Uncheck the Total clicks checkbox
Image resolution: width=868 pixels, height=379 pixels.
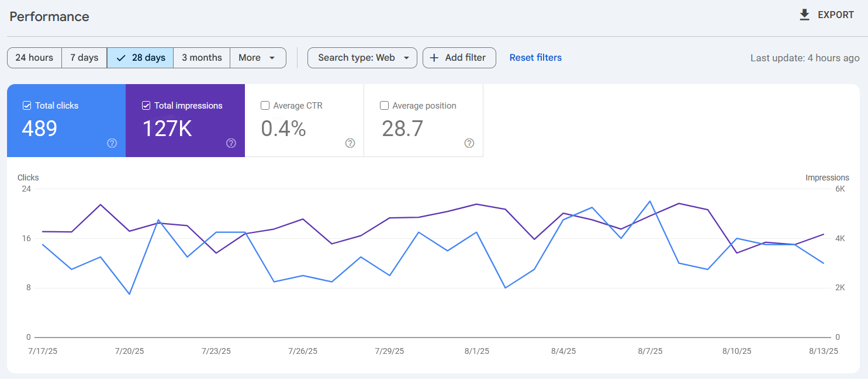click(x=27, y=106)
